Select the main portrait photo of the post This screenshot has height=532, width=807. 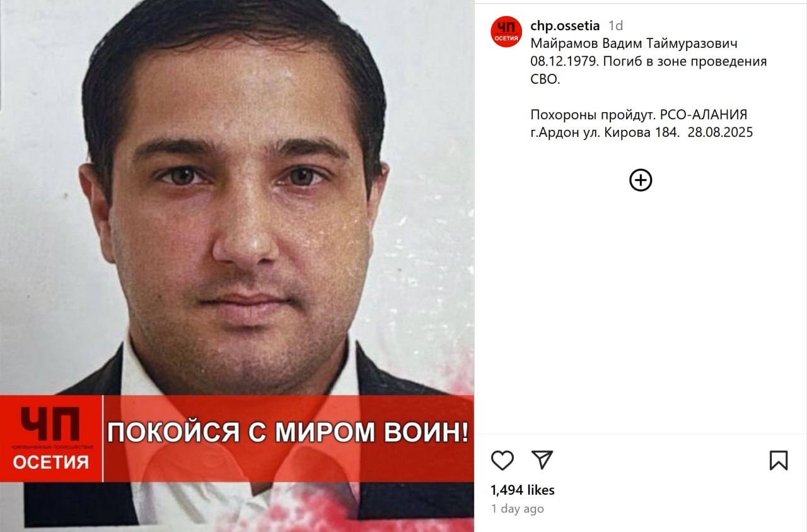pos(237,266)
